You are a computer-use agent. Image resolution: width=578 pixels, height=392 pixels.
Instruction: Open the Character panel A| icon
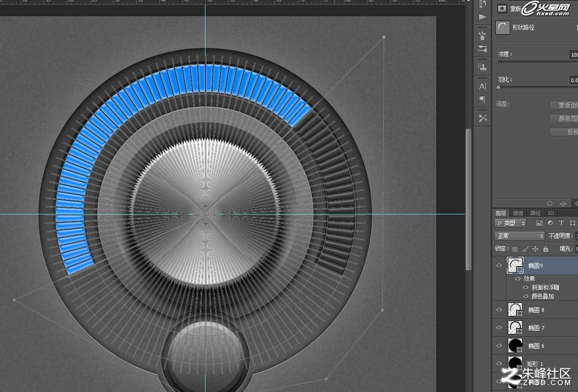[x=483, y=86]
